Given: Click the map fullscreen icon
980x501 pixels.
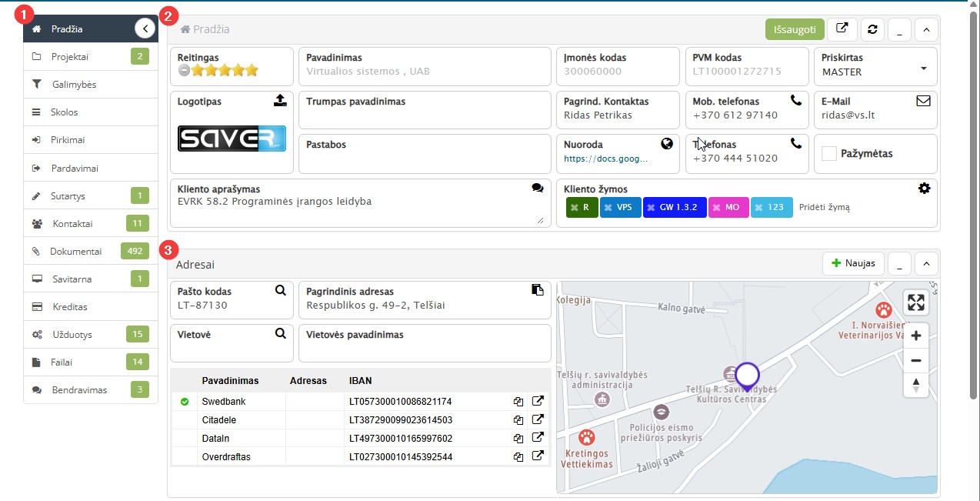Looking at the screenshot, I should (915, 302).
